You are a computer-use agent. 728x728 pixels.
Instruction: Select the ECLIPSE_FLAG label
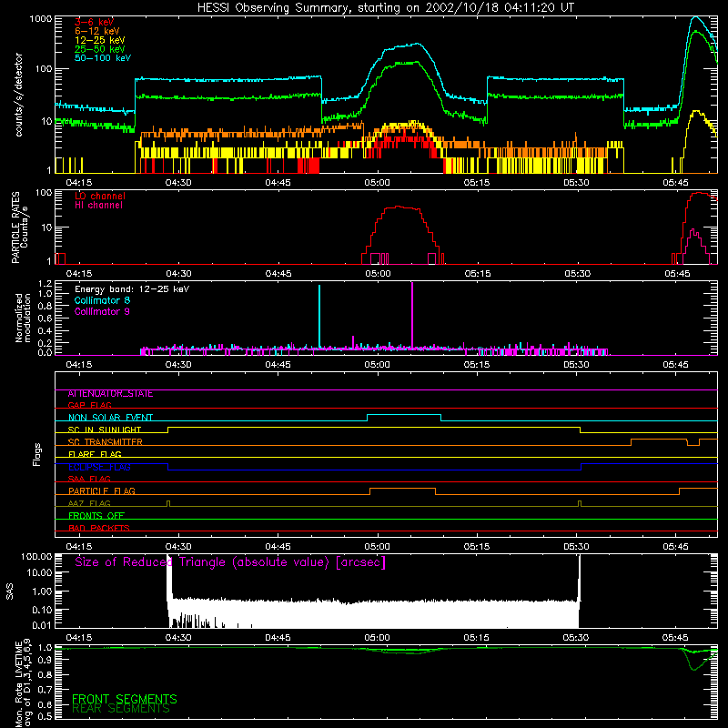pyautogui.click(x=99, y=467)
